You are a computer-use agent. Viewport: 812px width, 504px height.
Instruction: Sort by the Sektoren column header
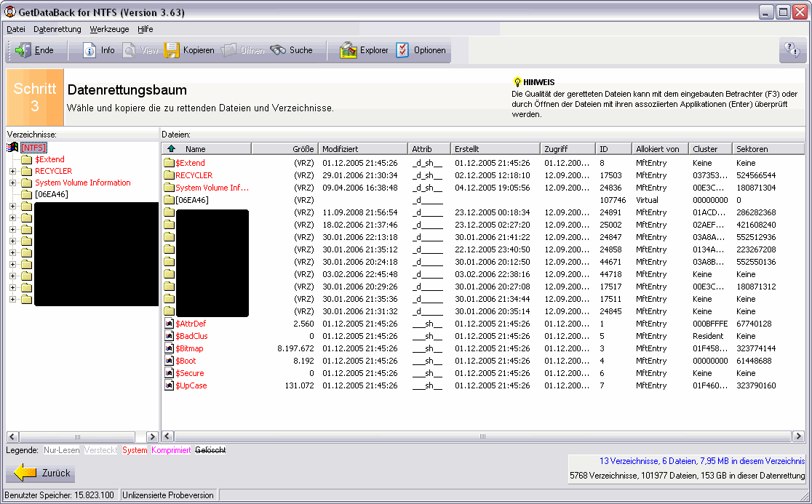(x=768, y=148)
